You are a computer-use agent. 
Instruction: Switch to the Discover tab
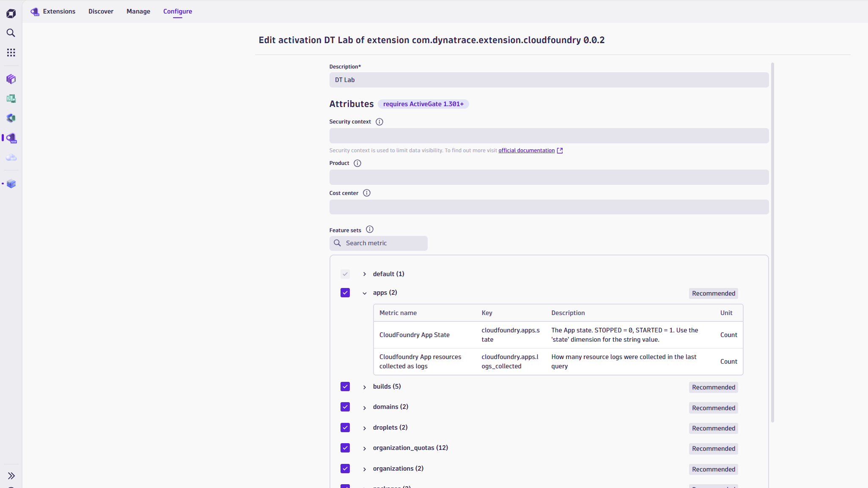101,11
